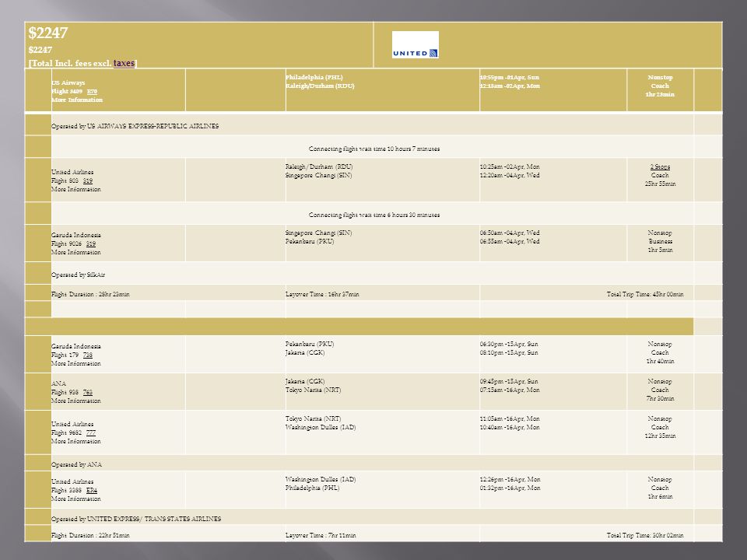Select 'Connecting flight wait time 10 hours 7 minutes'

(374, 149)
